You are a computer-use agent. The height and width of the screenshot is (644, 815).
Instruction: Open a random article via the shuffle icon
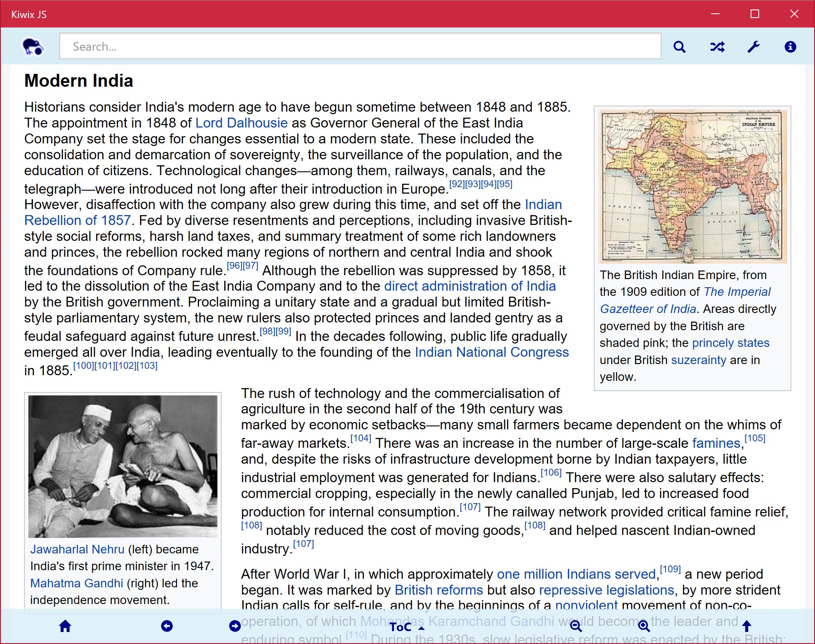[717, 46]
